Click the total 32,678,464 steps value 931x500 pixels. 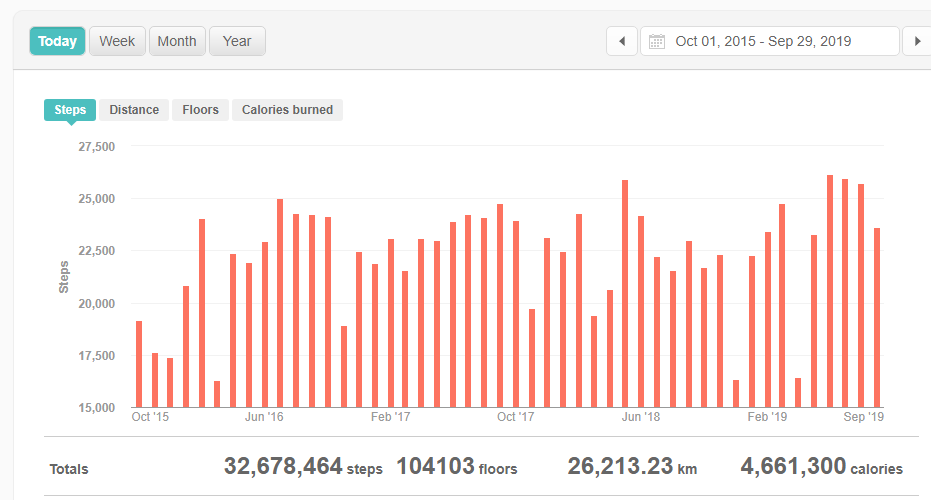tap(302, 467)
